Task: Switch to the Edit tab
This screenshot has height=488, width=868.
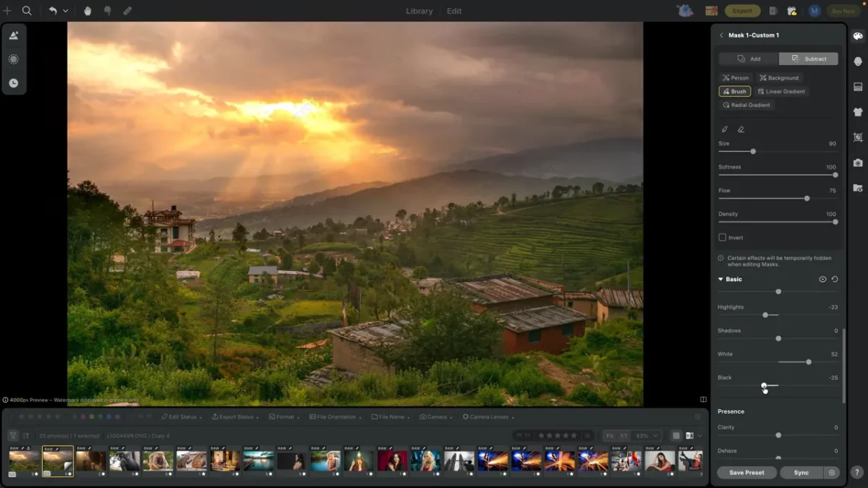Action: click(x=454, y=11)
